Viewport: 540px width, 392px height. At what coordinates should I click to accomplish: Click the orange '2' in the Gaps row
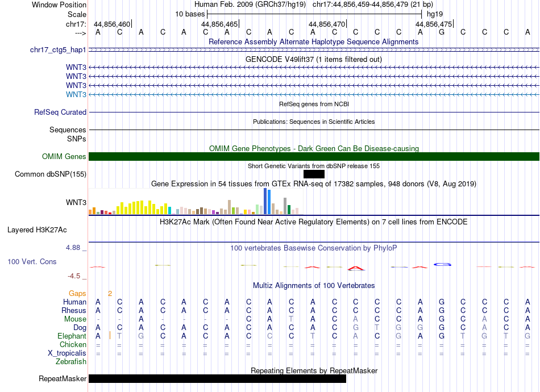coord(110,294)
